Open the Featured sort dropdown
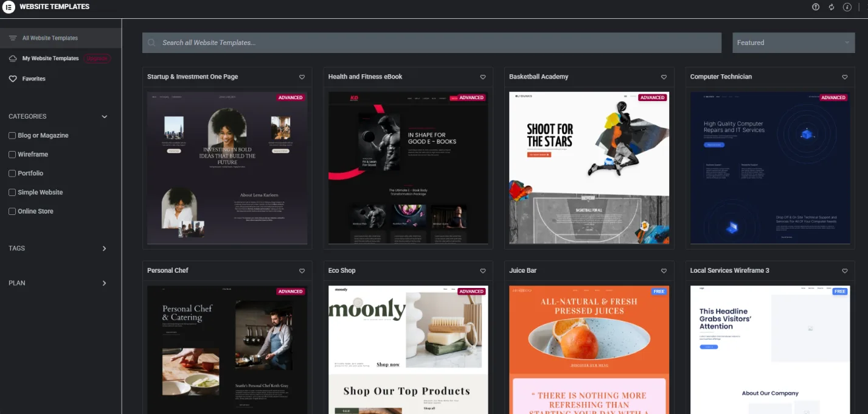This screenshot has width=868, height=414. [793, 43]
